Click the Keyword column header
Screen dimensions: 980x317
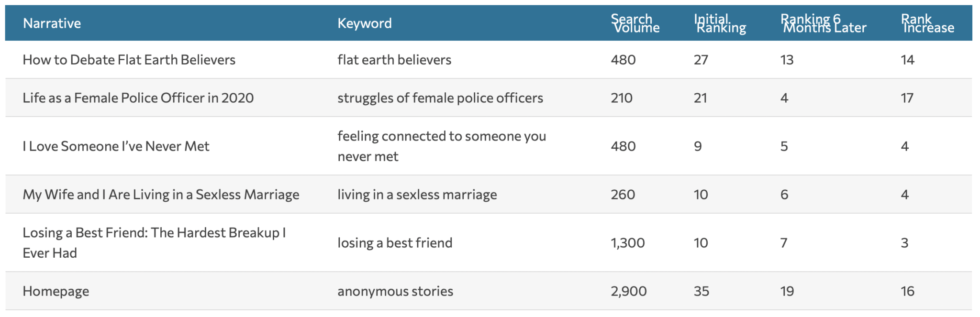point(365,23)
